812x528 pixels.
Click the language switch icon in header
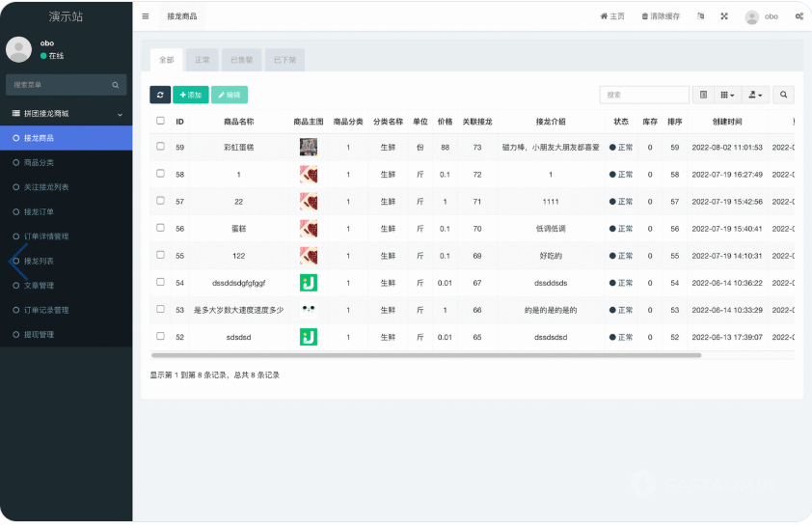(700, 16)
